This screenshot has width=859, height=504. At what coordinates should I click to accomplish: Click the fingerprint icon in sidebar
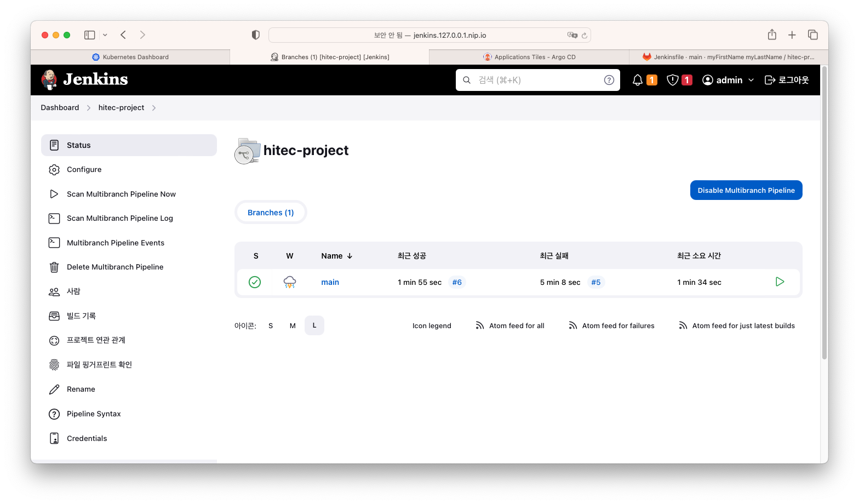[54, 365]
